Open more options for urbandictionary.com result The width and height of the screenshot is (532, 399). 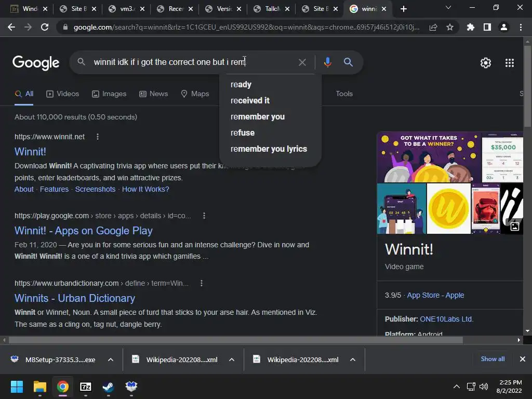pos(202,283)
